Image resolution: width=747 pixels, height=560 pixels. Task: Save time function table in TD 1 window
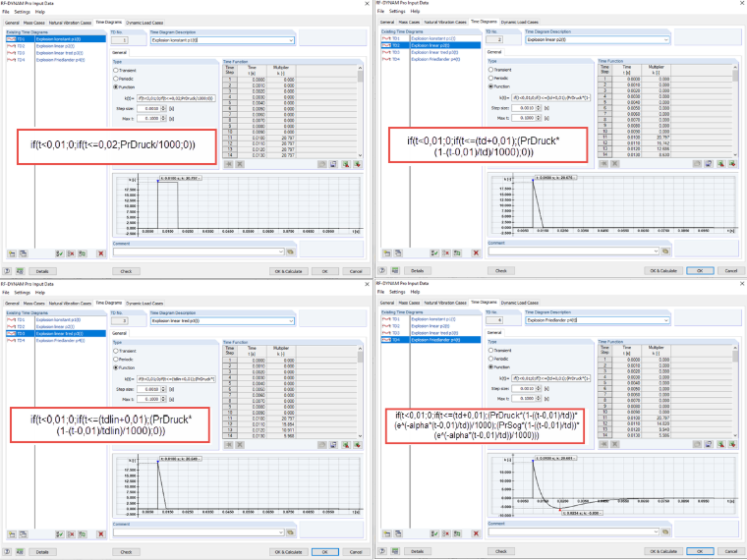click(333, 164)
